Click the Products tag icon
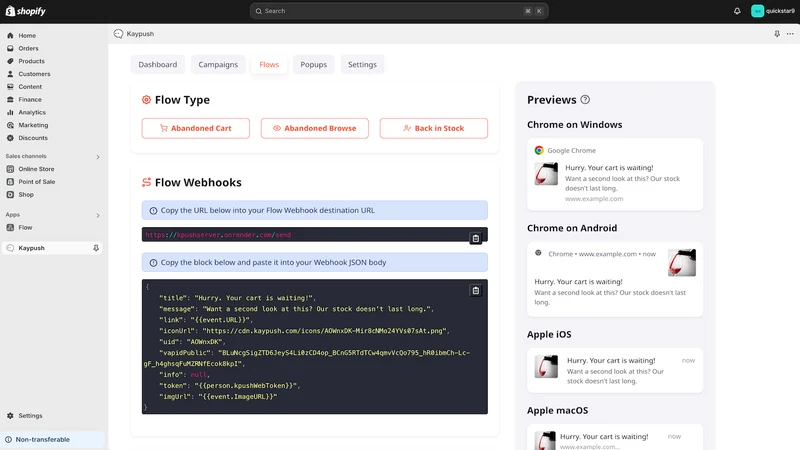 point(10,61)
